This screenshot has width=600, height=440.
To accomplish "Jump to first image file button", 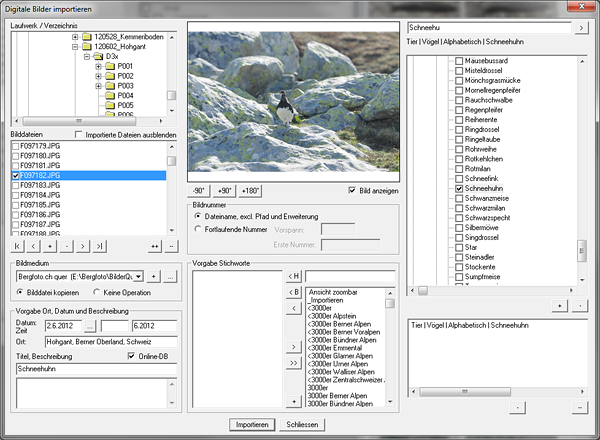I will point(17,245).
